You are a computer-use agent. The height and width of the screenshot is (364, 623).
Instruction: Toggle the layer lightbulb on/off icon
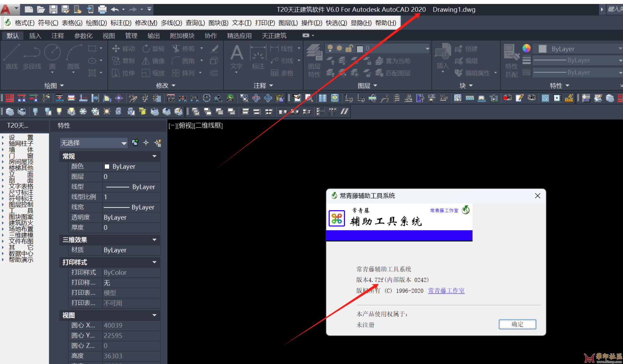click(330, 48)
